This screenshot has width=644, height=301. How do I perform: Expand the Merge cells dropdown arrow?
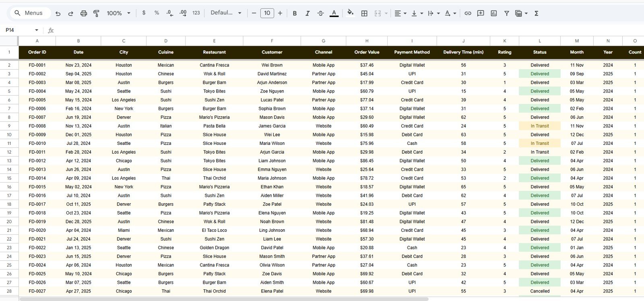tap(386, 13)
